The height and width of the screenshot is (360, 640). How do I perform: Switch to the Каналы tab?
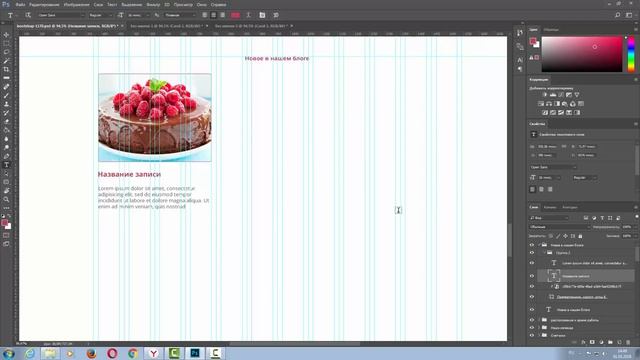[550, 207]
